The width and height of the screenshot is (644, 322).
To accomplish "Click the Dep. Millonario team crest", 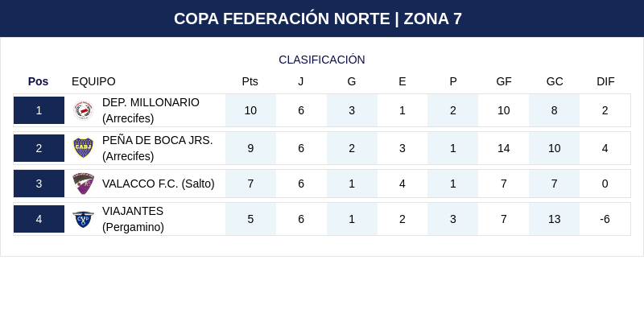I will tap(83, 110).
